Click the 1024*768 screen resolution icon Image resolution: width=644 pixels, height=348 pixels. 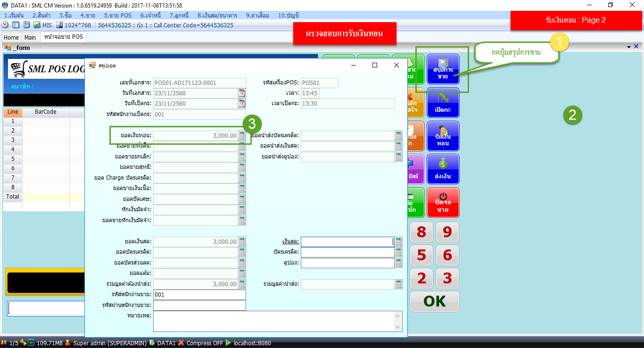(x=59, y=25)
